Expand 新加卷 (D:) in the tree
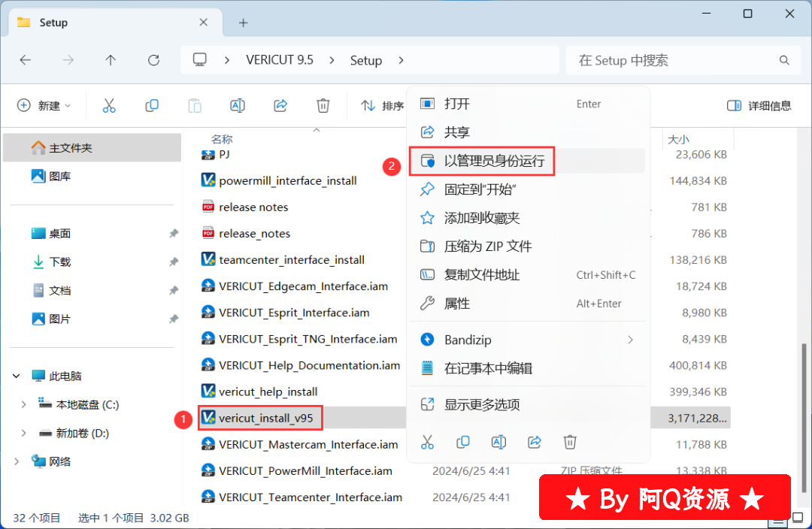The image size is (812, 529). pyautogui.click(x=23, y=433)
